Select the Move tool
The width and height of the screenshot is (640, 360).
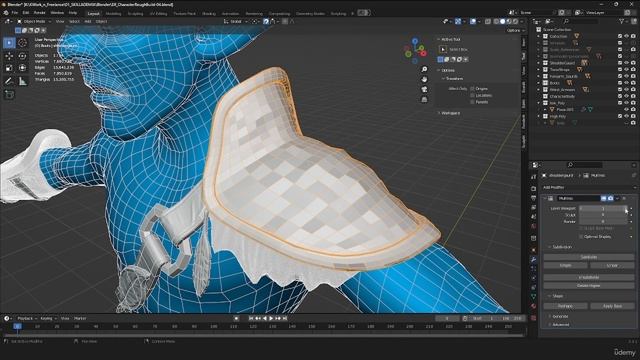[9, 56]
